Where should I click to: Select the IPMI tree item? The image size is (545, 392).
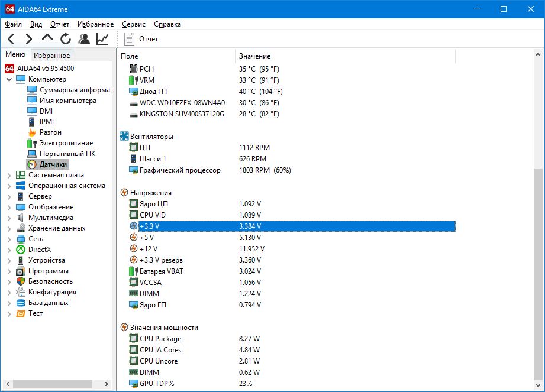47,122
